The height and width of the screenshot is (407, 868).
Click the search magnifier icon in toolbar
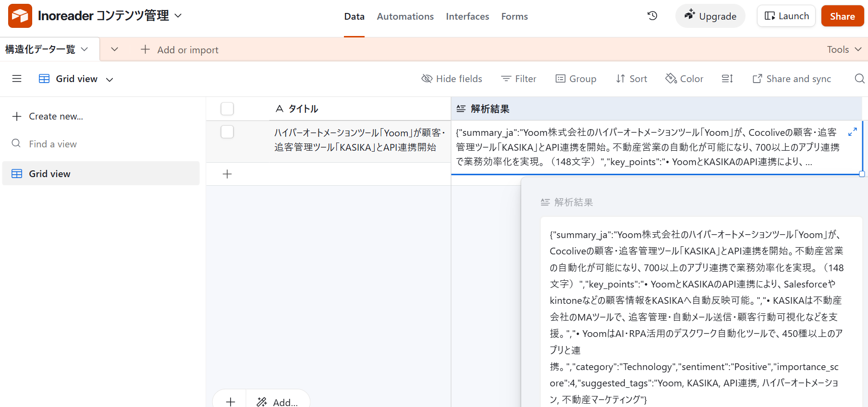point(859,79)
